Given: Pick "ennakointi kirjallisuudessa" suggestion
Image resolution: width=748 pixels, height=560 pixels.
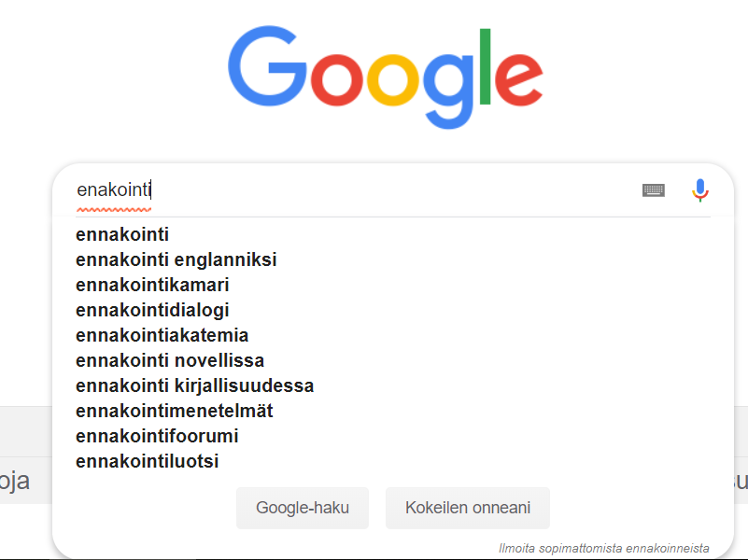Looking at the screenshot, I should tap(393, 386).
